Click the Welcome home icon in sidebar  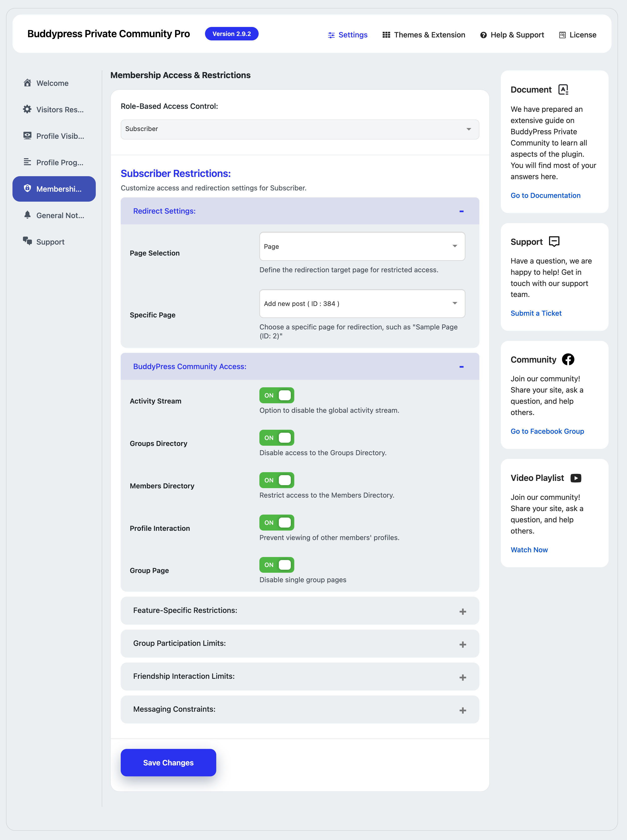coord(27,83)
